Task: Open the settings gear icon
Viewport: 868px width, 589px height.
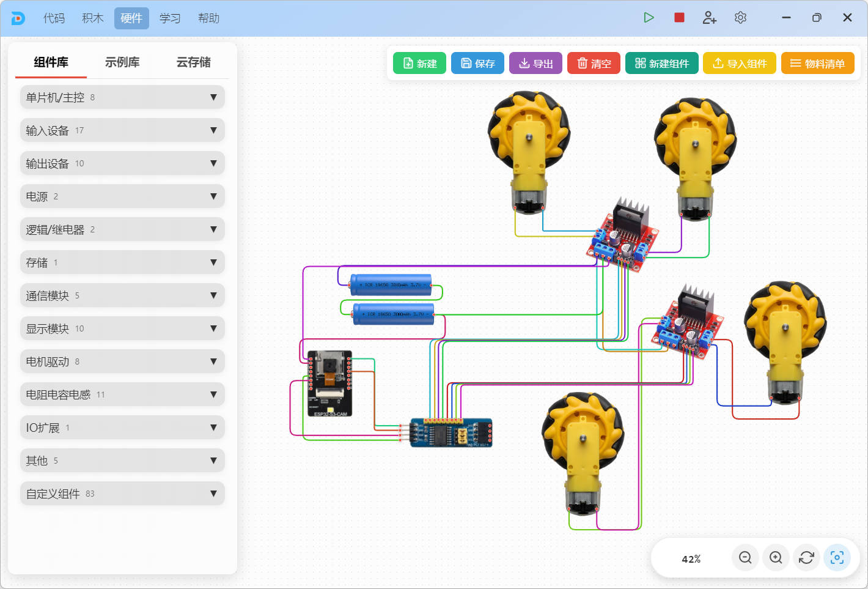Action: coord(740,18)
